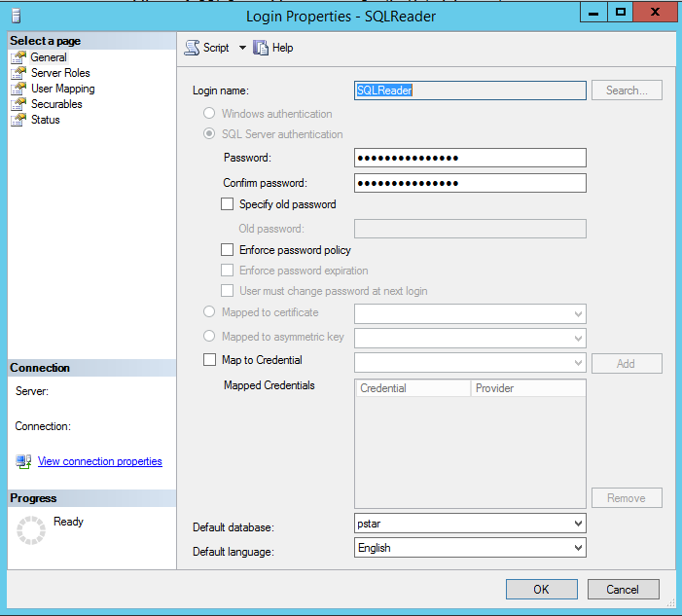Click the Provider column header
Screen dimensions: 682x616
(x=528, y=388)
